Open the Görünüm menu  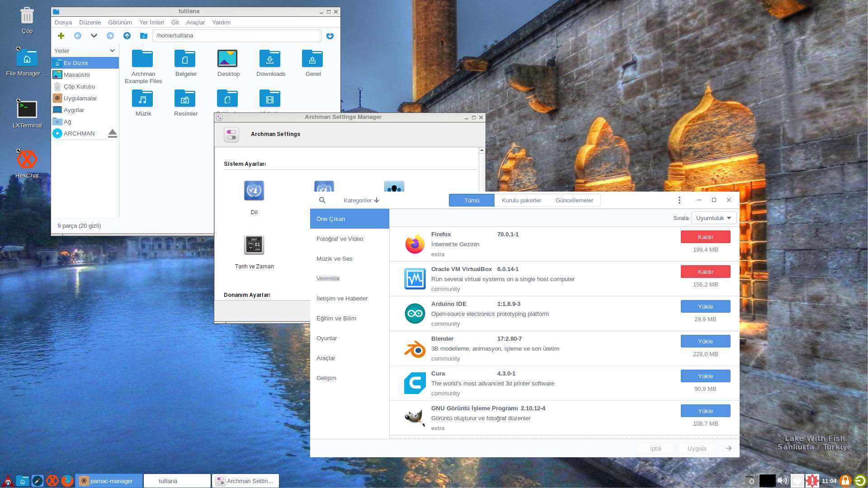[x=120, y=22]
